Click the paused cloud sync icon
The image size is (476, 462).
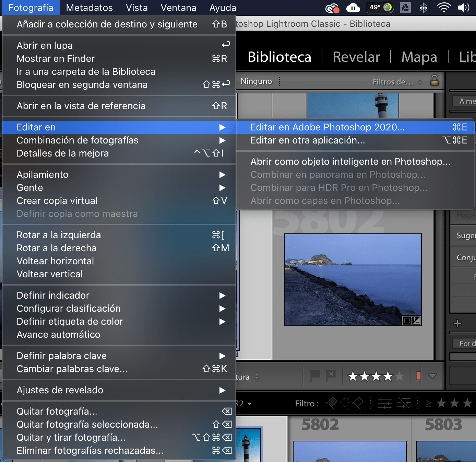(353, 8)
